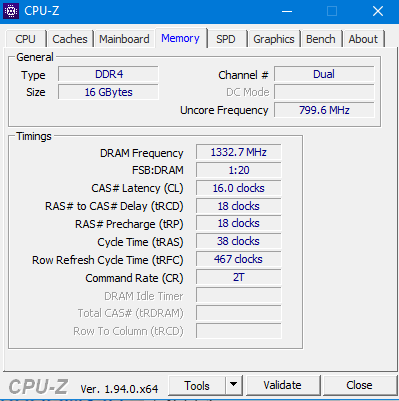
Task: Click the FSB:DRAM label
Action: pyautogui.click(x=158, y=170)
